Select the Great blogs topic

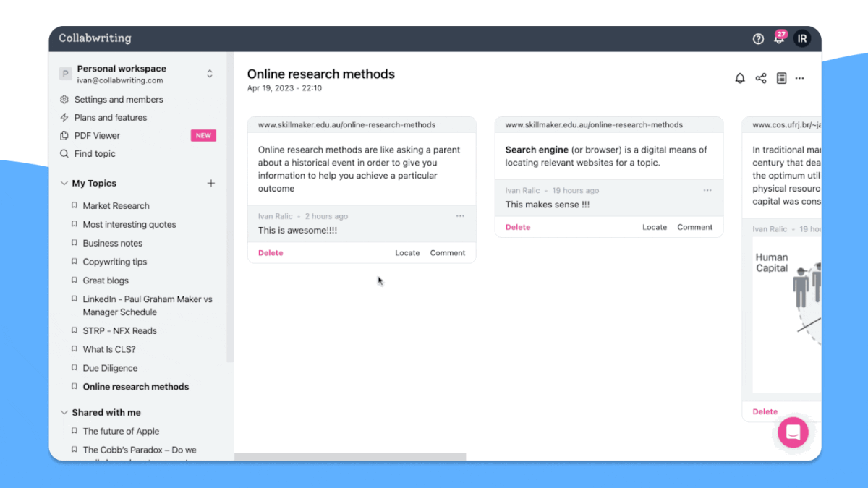[106, 281]
